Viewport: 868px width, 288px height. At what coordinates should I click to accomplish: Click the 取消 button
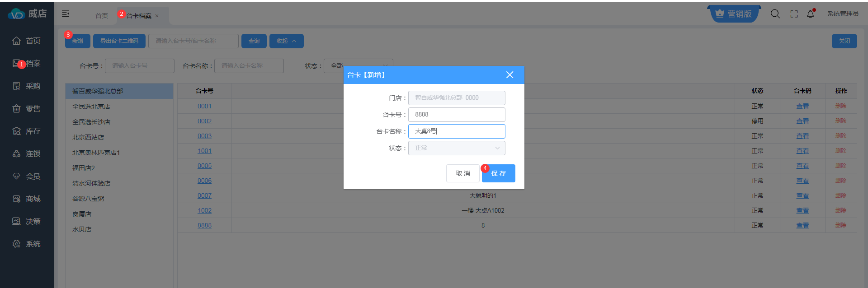point(462,173)
